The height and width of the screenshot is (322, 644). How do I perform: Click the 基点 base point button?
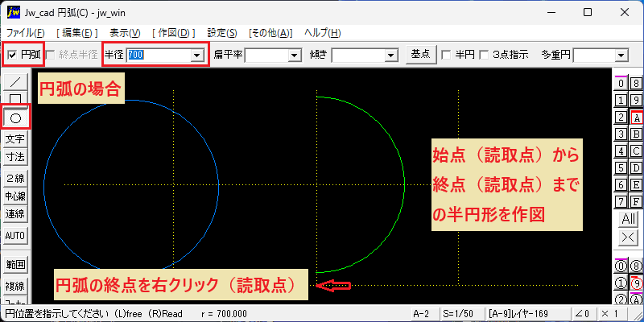pyautogui.click(x=420, y=54)
